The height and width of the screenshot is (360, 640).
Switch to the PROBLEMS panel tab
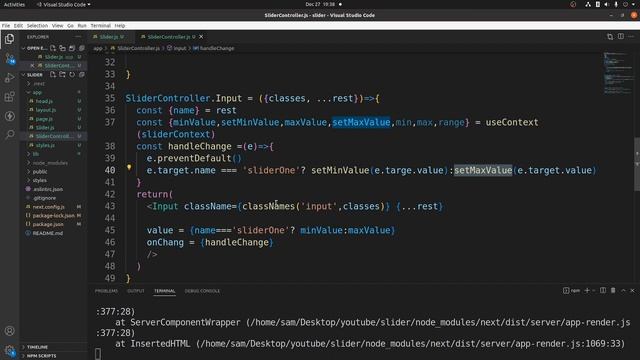pyautogui.click(x=106, y=291)
